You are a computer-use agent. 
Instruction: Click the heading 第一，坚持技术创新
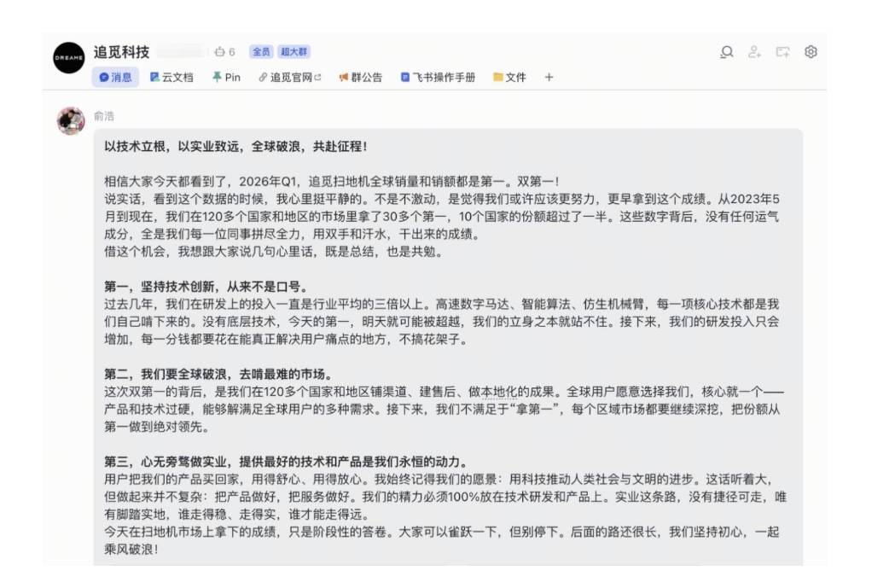pyautogui.click(x=206, y=287)
